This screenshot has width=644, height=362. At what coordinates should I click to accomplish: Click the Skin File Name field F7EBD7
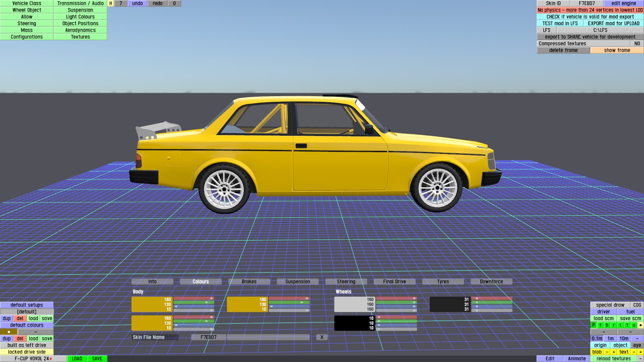click(208, 337)
